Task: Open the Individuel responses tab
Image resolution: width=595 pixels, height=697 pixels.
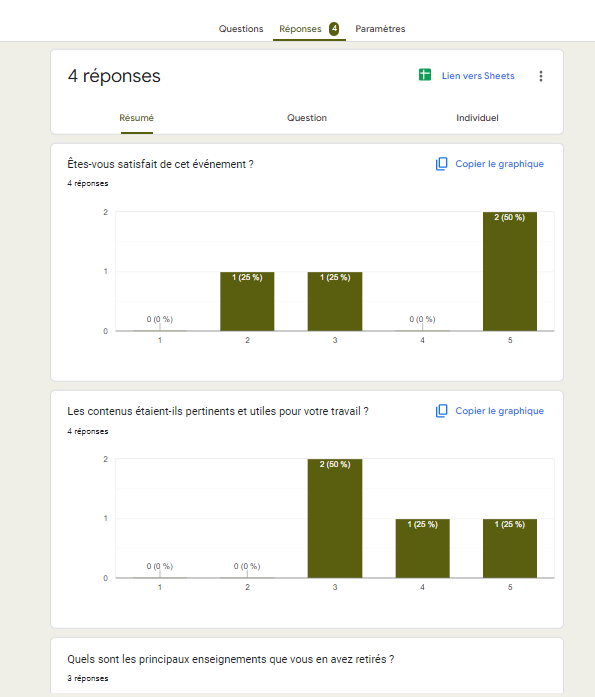Action: tap(477, 118)
